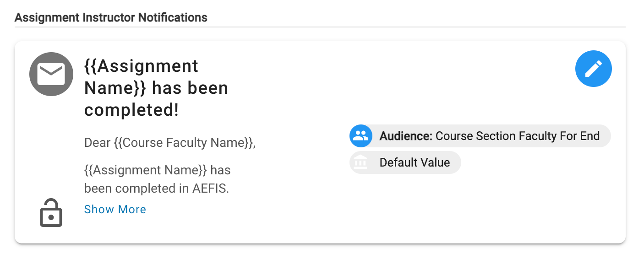Viewport: 644px width, 259px height.
Task: Click the divider line under the section heading
Action: pos(320,27)
